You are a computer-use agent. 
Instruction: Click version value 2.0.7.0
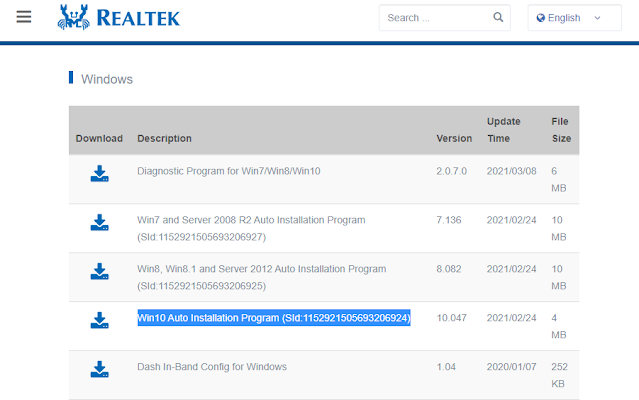pos(452,171)
